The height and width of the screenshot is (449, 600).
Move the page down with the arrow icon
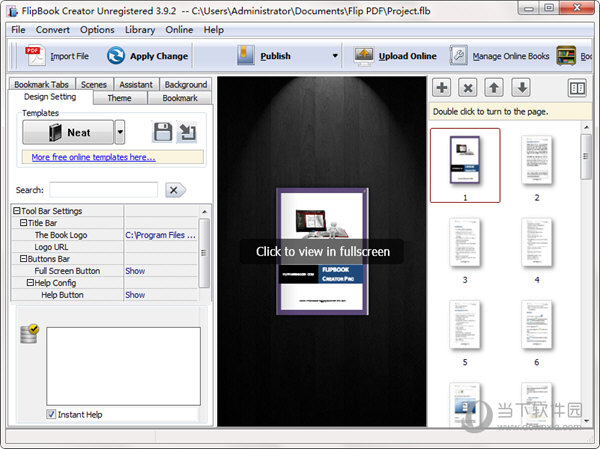[522, 88]
